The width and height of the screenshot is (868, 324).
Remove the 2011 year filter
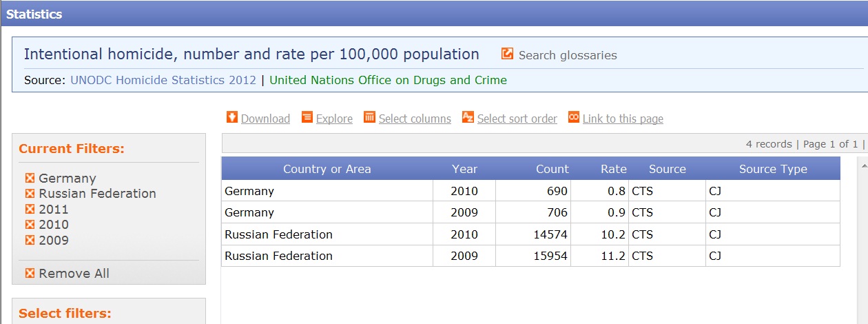click(x=30, y=210)
